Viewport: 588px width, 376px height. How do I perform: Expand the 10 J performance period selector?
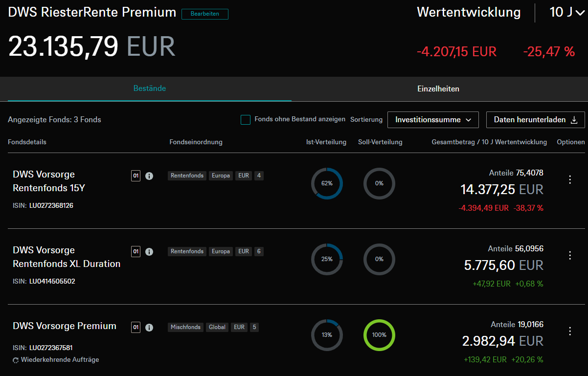(x=566, y=12)
